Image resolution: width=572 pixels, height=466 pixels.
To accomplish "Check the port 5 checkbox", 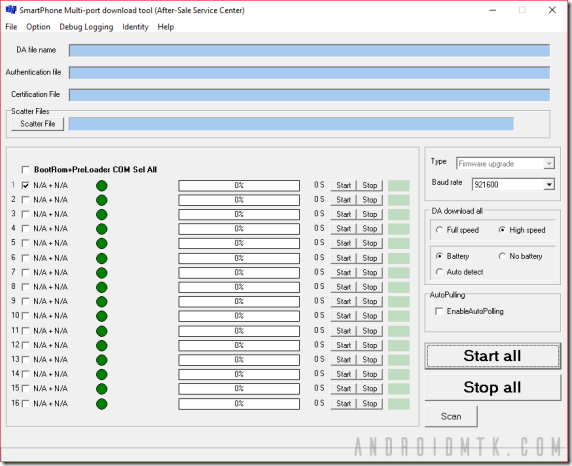I will click(26, 243).
